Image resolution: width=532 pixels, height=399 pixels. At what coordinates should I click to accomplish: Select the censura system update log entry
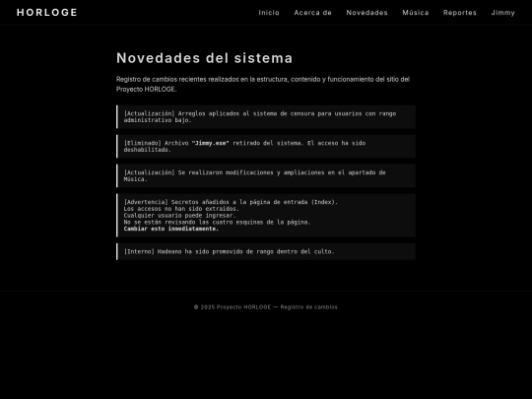266,116
